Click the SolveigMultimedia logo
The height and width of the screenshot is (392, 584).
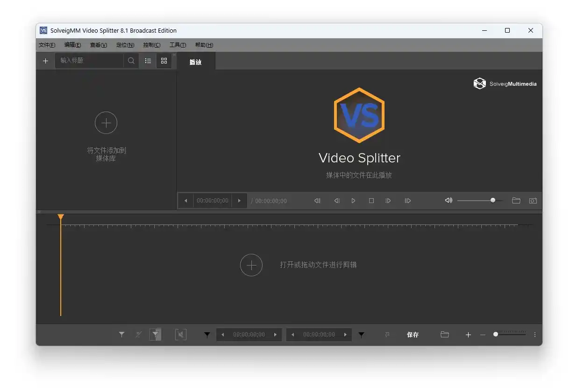tap(505, 84)
